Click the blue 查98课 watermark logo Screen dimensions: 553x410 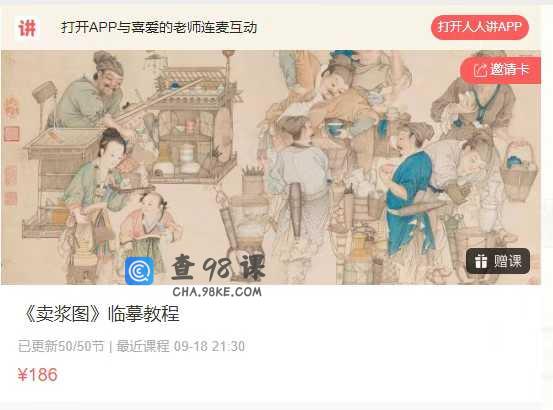pyautogui.click(x=139, y=270)
